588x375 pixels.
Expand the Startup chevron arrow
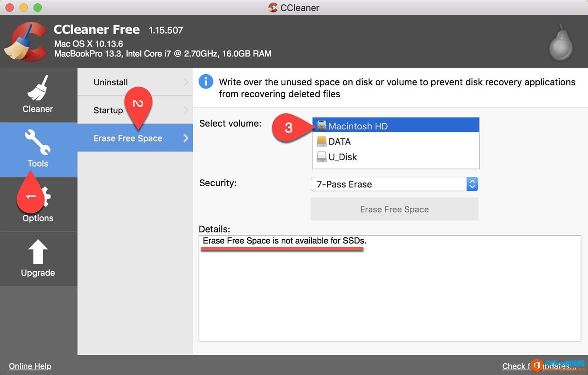point(186,110)
